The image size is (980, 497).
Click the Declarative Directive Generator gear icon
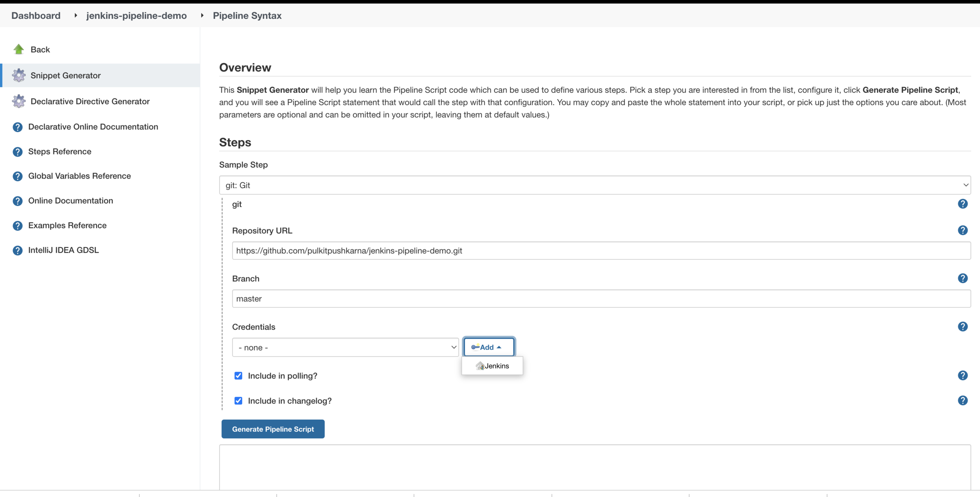tap(18, 101)
